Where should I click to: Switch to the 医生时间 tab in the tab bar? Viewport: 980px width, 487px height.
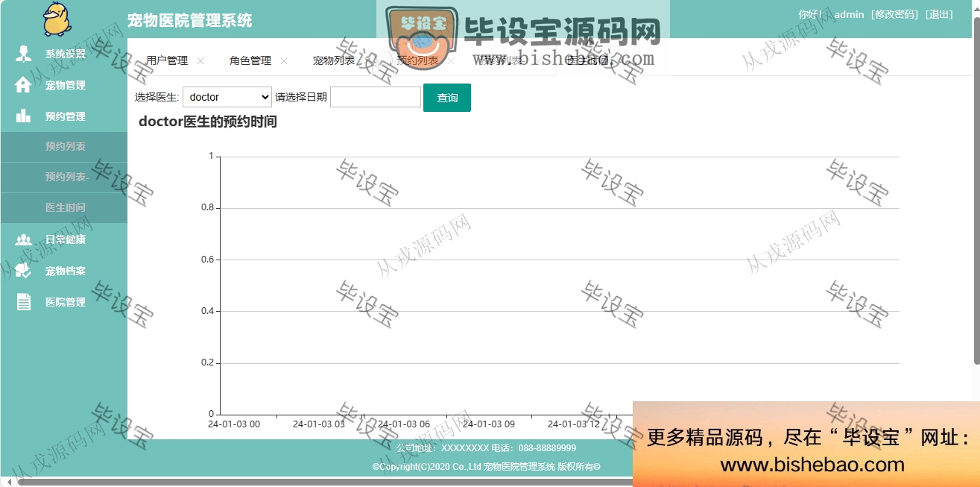click(x=588, y=61)
